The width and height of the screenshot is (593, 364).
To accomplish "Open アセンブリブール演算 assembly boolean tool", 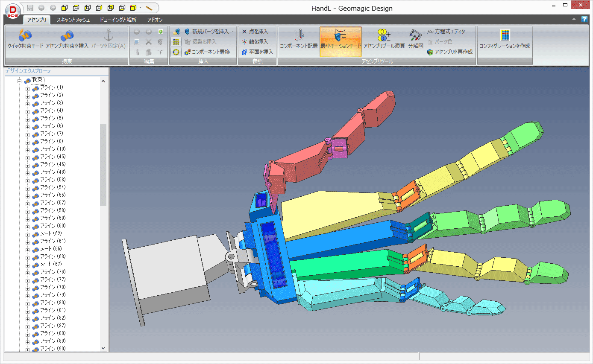I will pos(384,39).
